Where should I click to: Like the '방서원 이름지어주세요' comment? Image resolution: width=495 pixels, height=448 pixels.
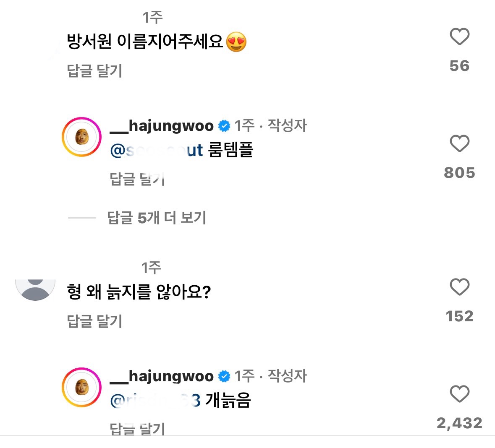click(x=459, y=37)
